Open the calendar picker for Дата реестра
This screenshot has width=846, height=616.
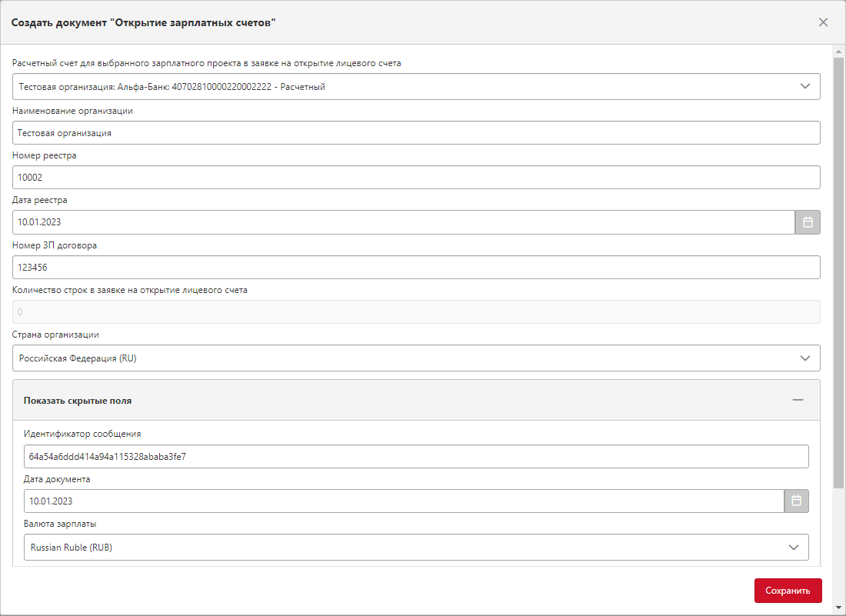point(807,222)
